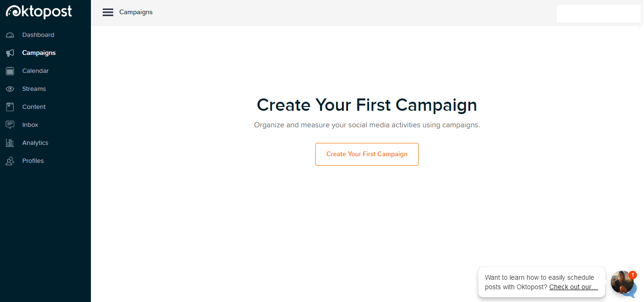Viewport: 644px width, 302px height.
Task: Open the Inbox message icon
Action: click(x=10, y=125)
